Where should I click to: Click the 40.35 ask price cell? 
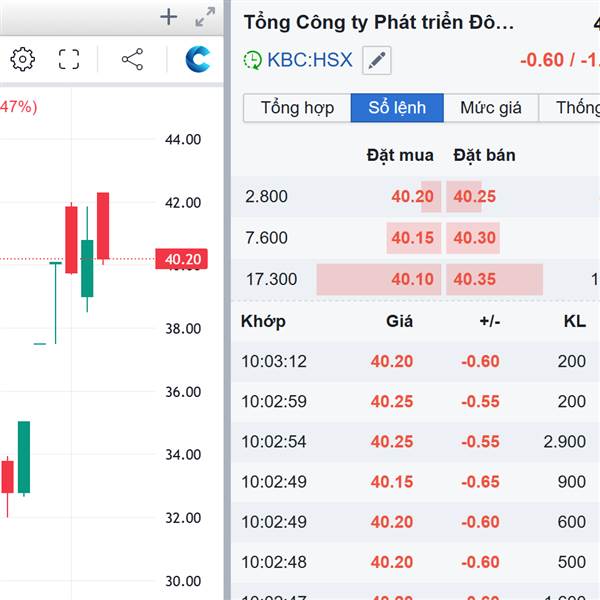474,279
